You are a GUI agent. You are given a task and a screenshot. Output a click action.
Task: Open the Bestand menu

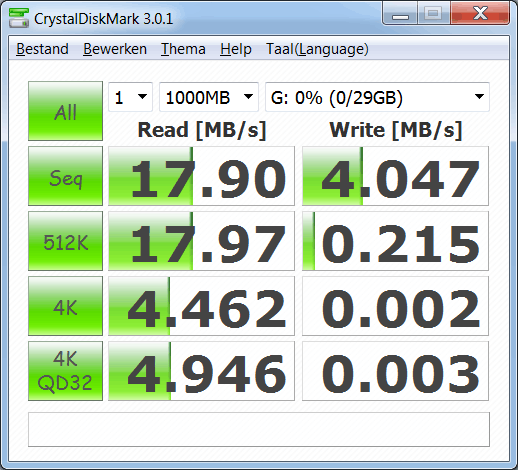click(42, 49)
